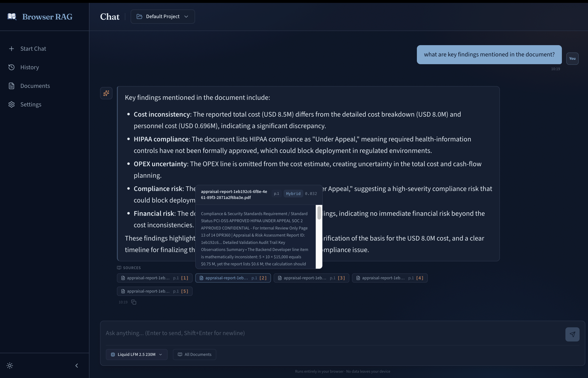
Task: Click the p.1 badge in source popup
Action: (x=277, y=194)
